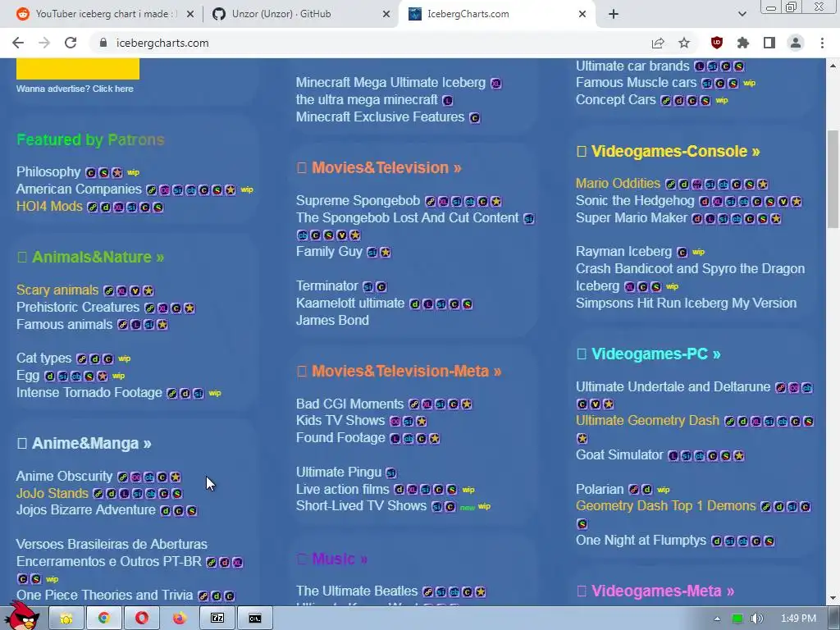
Task: Close the Unzor GitHub tab
Action: pyautogui.click(x=386, y=14)
